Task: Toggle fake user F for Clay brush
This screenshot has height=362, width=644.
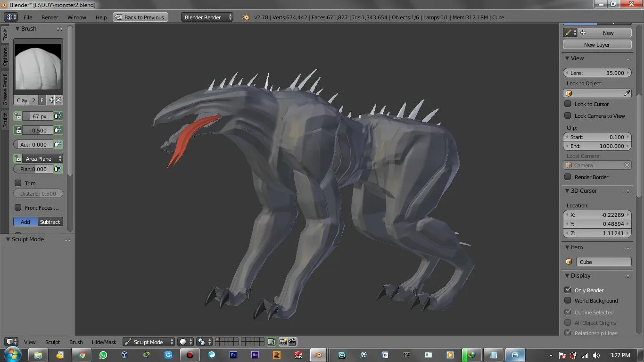Action: (42, 100)
